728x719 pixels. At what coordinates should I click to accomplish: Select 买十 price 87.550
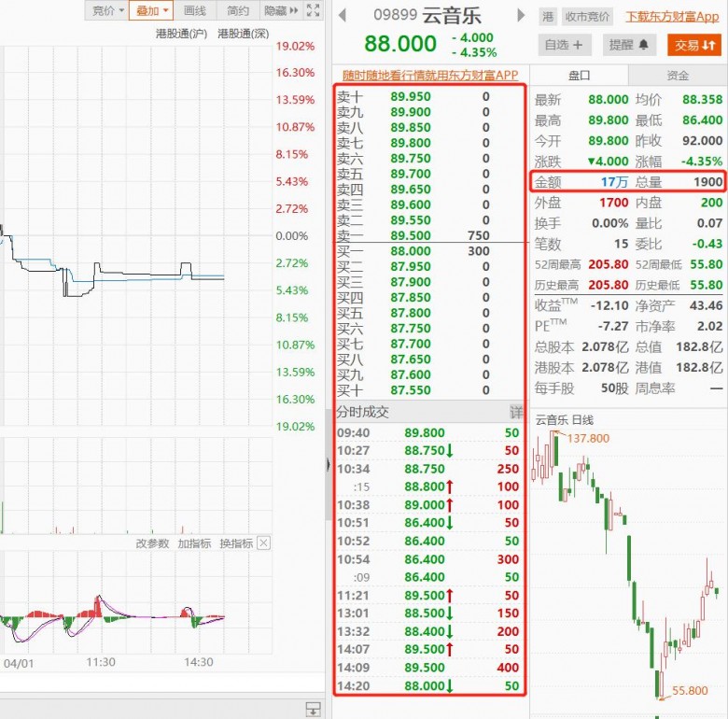[x=411, y=390]
